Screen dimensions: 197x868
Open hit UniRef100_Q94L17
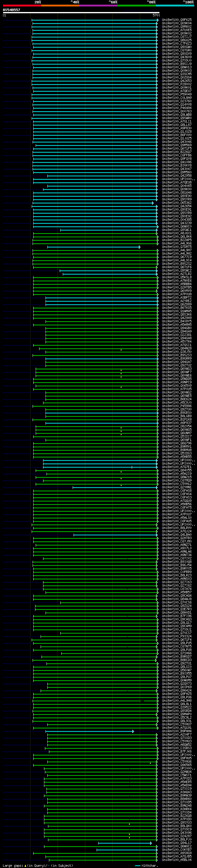pyautogui.click(x=177, y=843)
